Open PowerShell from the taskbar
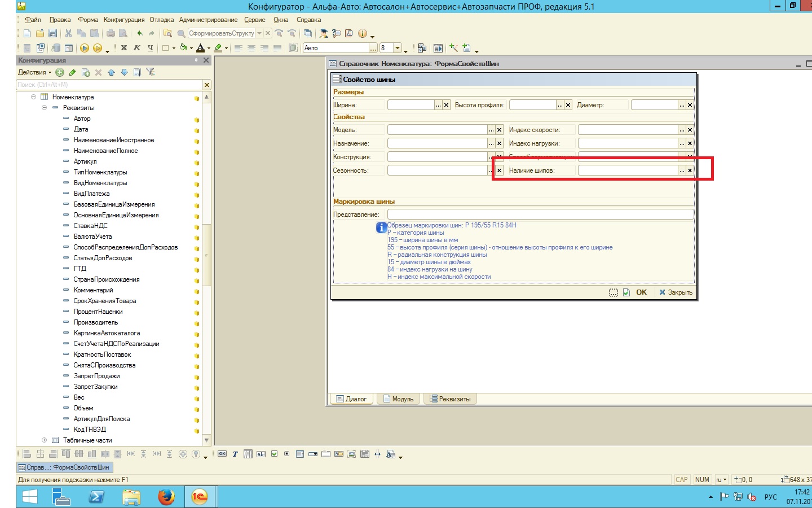812x508 pixels. 97,497
